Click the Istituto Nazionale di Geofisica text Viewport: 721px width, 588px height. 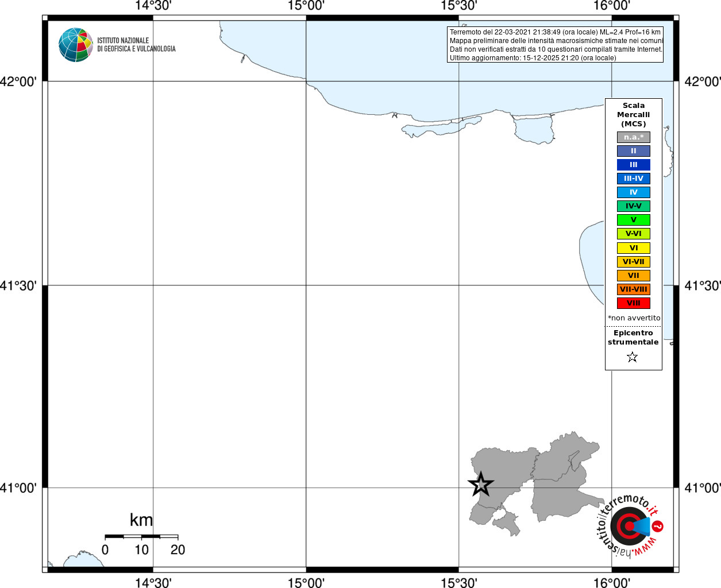[x=136, y=45]
